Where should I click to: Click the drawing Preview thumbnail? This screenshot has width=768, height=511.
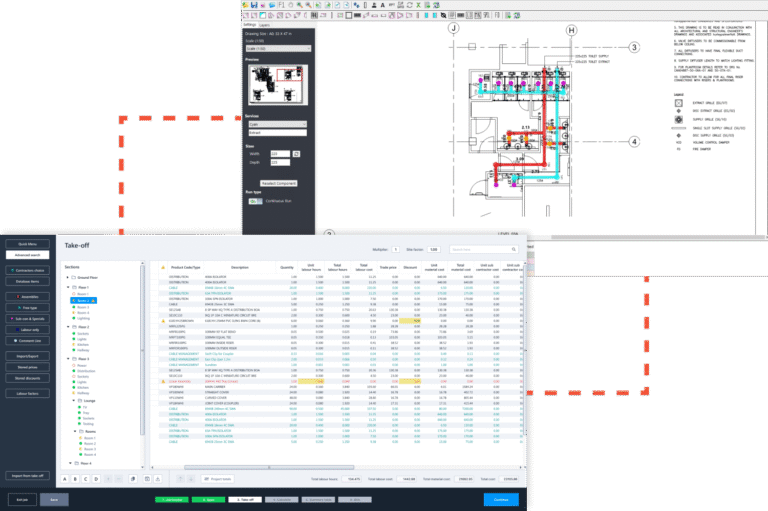[x=278, y=85]
